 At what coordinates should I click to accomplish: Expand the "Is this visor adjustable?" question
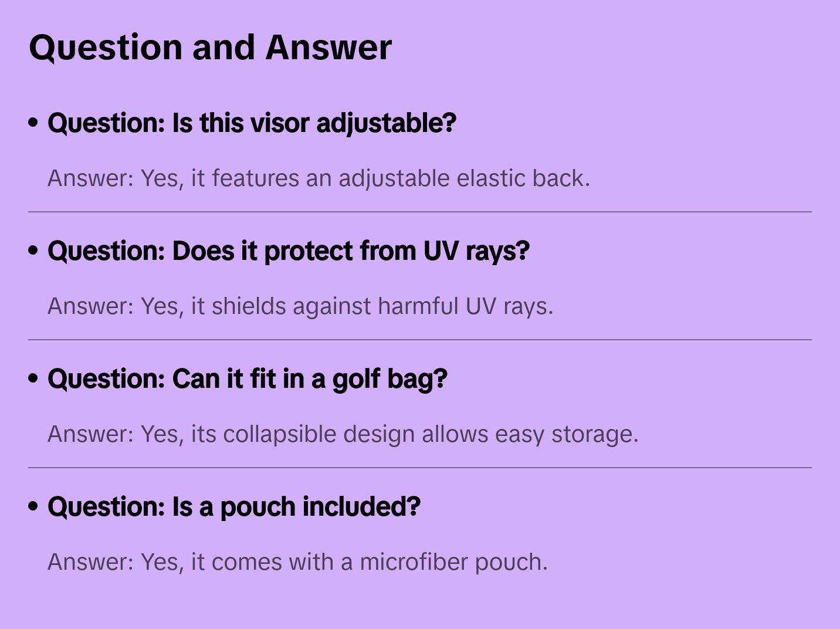pos(252,123)
